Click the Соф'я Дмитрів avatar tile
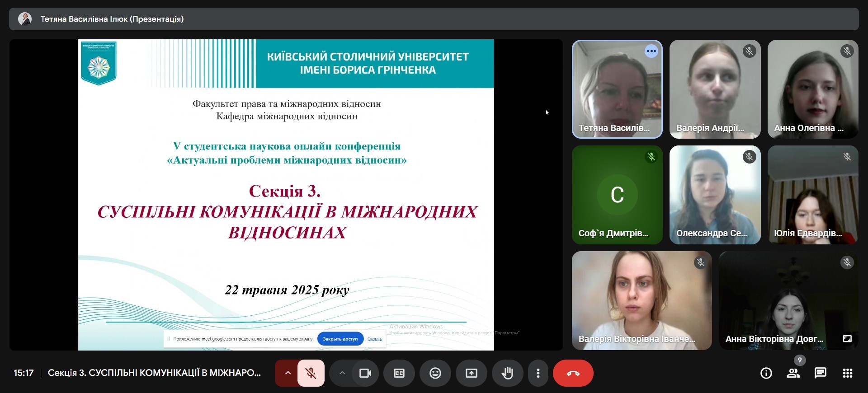 coord(617,195)
